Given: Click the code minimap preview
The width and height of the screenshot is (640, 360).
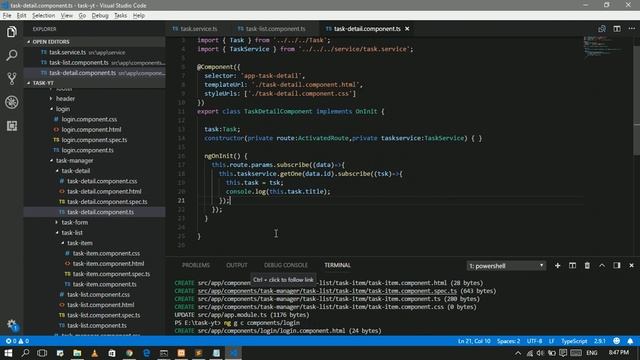Looking at the screenshot, I should (x=603, y=47).
